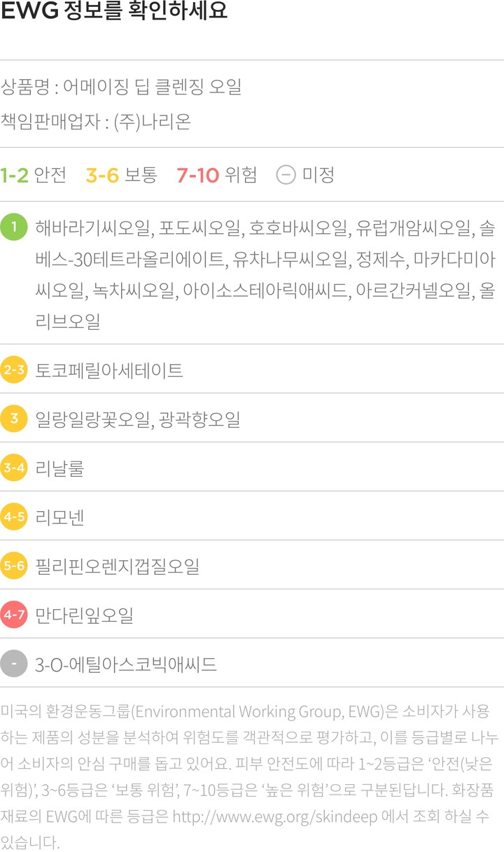Select the 리모넨 ingredient row
This screenshot has width=504, height=852.
(59, 517)
